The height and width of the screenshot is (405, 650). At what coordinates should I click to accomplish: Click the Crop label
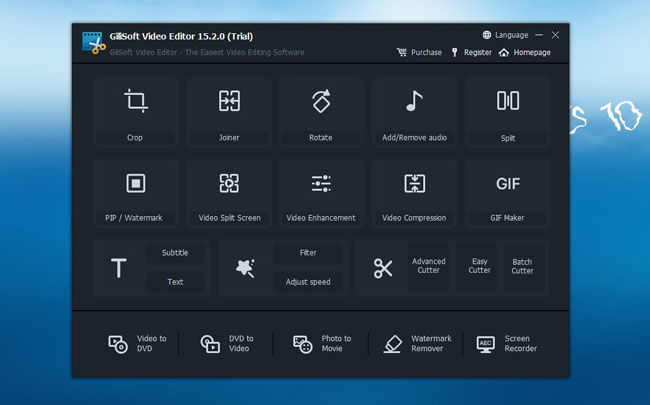[135, 138]
